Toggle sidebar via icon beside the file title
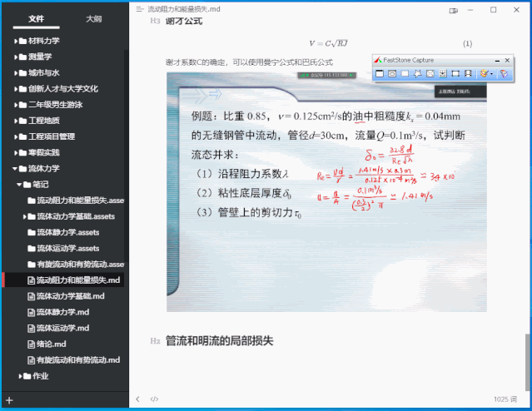Image resolution: width=532 pixels, height=411 pixels. pos(139,9)
